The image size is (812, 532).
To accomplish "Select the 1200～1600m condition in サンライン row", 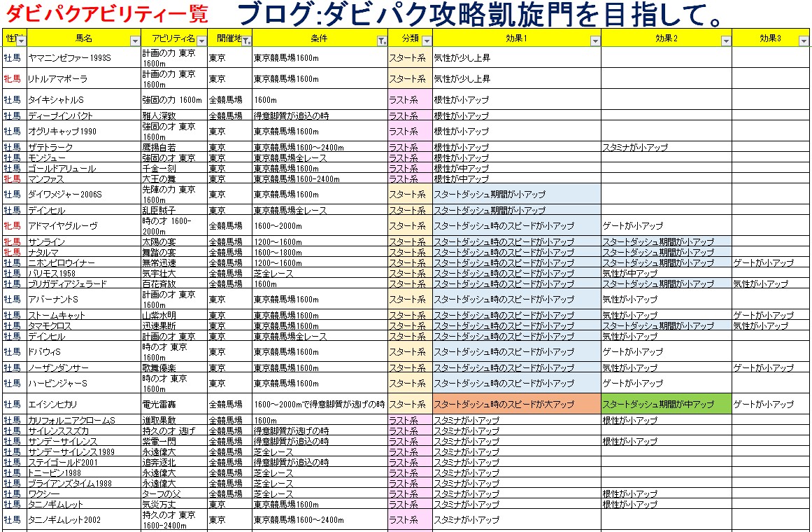I will [x=320, y=241].
